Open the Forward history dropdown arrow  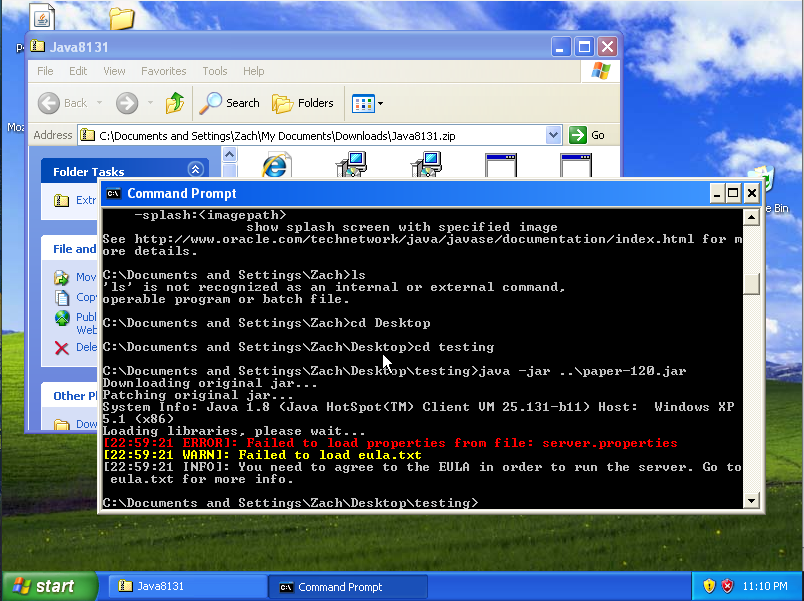[150, 103]
